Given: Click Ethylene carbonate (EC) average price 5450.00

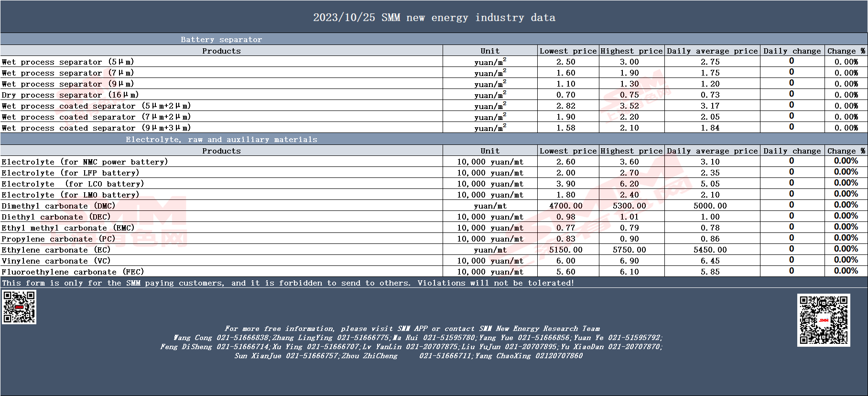Looking at the screenshot, I should pos(710,250).
